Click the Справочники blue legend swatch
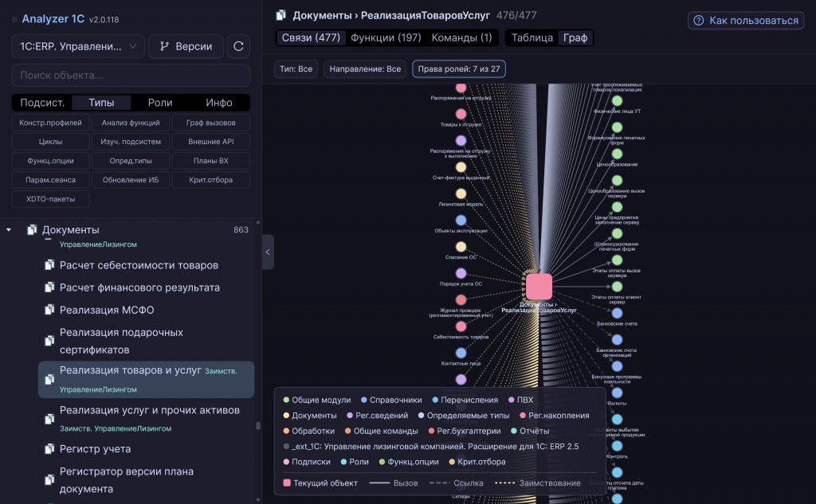Viewport: 816px width, 504px height. coord(363,400)
